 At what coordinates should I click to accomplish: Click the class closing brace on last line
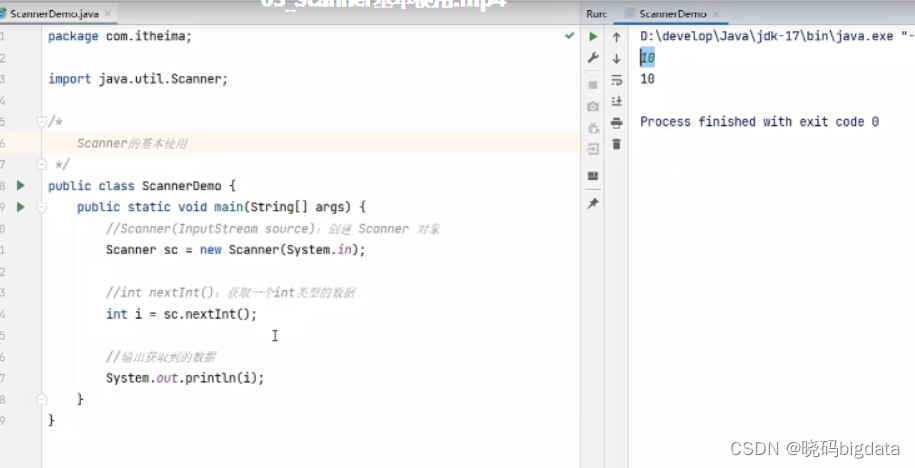(x=51, y=420)
